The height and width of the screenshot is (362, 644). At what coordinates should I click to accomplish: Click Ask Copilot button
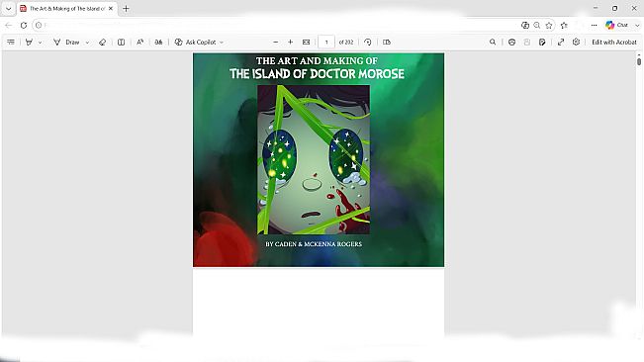196,42
